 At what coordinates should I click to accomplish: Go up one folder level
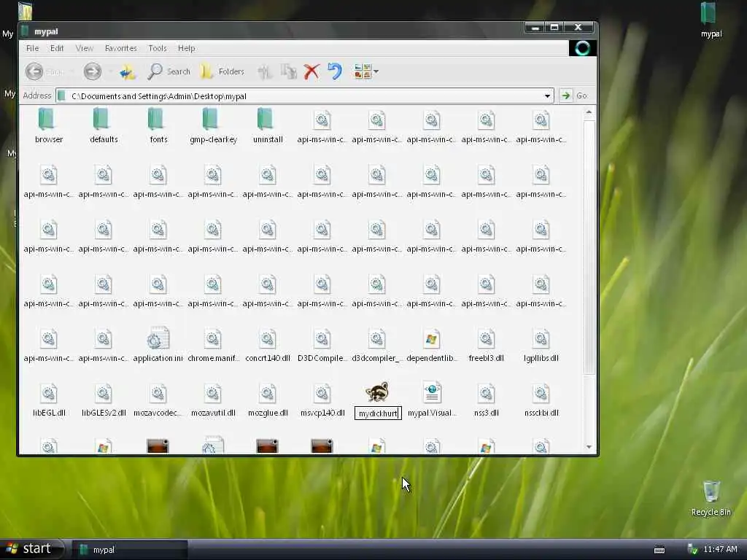pos(127,72)
